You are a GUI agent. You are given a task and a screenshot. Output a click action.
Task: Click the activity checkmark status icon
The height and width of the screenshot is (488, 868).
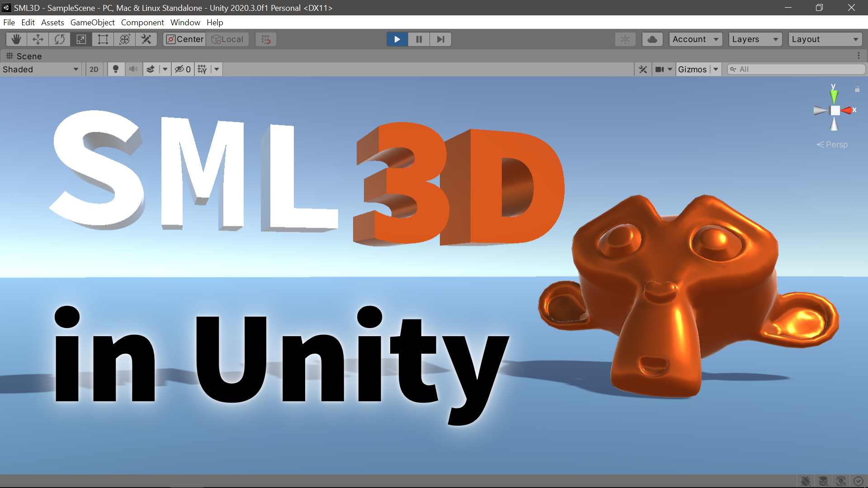pyautogui.click(x=858, y=481)
